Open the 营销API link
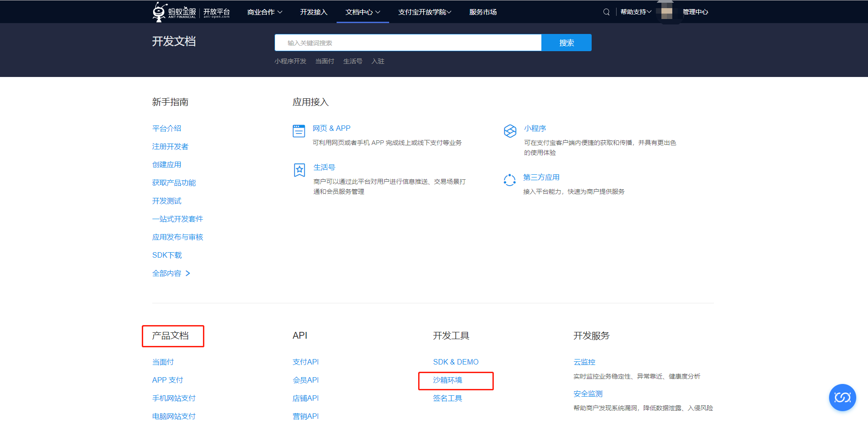The width and height of the screenshot is (868, 422). pyautogui.click(x=306, y=417)
